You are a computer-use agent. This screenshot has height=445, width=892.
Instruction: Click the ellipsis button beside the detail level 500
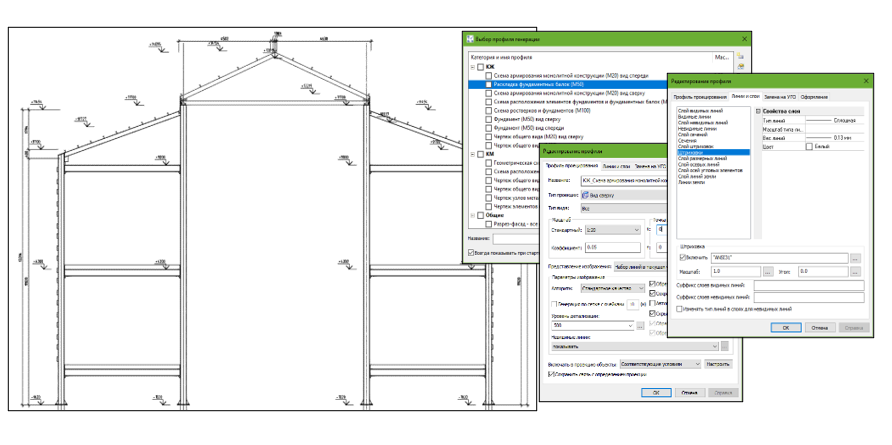point(641,326)
